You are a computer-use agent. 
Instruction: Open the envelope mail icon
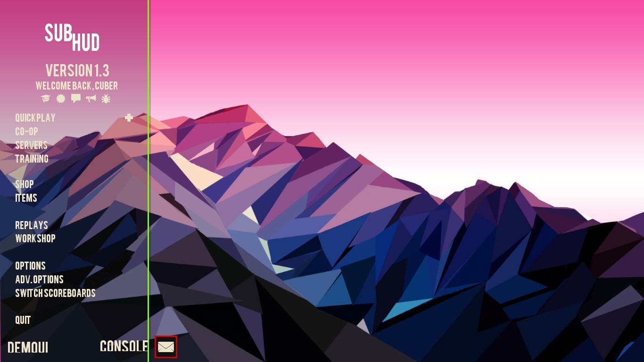tap(166, 347)
